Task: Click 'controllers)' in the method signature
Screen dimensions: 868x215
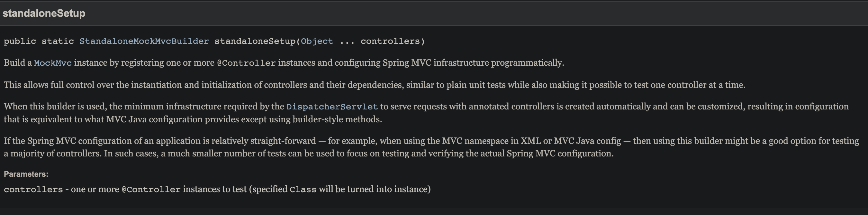Action: 393,41
